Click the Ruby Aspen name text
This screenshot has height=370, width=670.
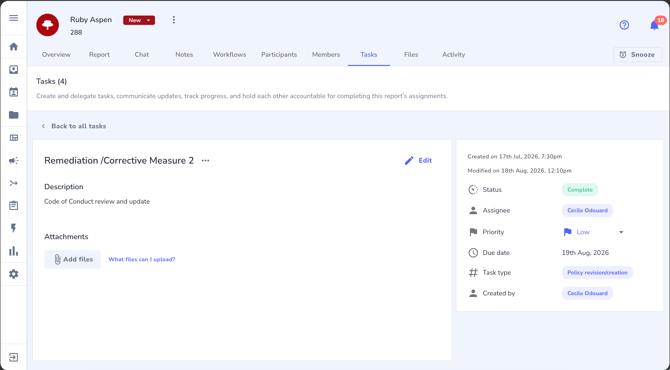[91, 20]
